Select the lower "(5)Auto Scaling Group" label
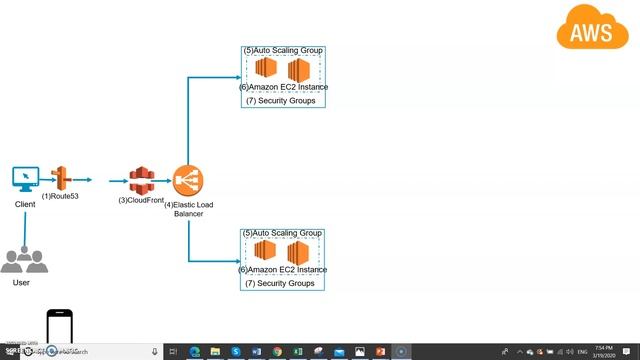The image size is (640, 360). pos(282,233)
